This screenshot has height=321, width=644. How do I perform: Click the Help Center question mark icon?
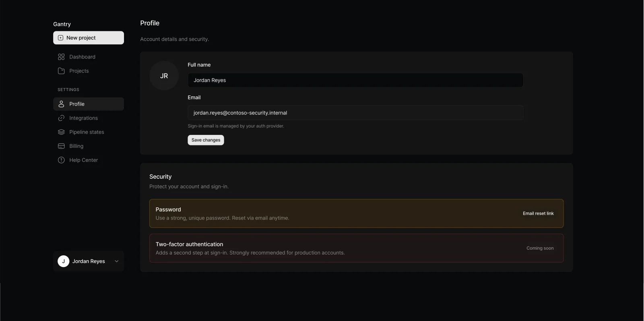pos(61,160)
